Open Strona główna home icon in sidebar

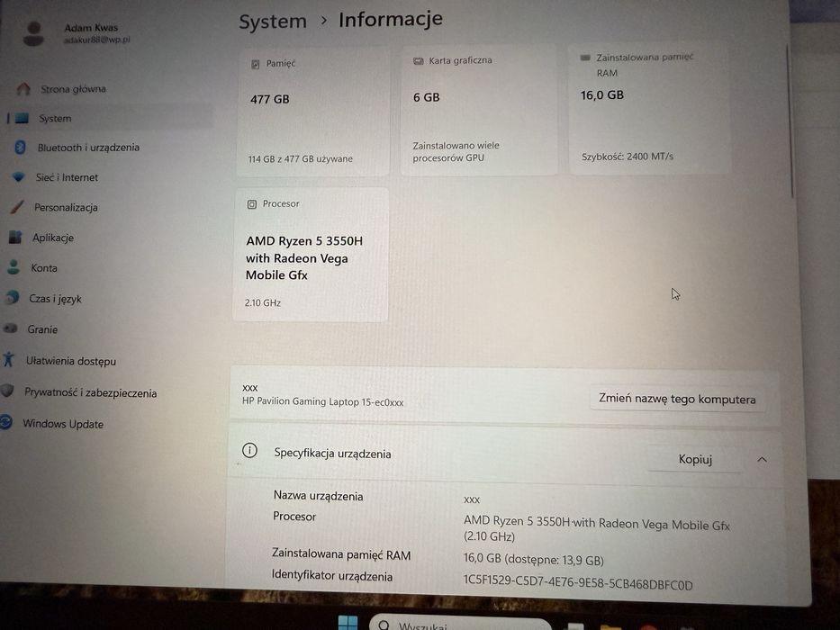(23, 88)
